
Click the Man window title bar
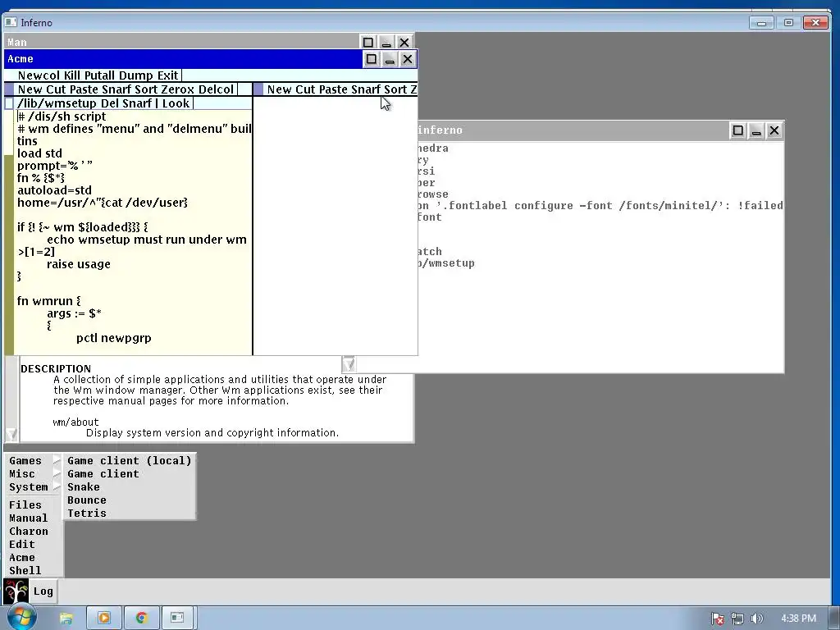(182, 42)
